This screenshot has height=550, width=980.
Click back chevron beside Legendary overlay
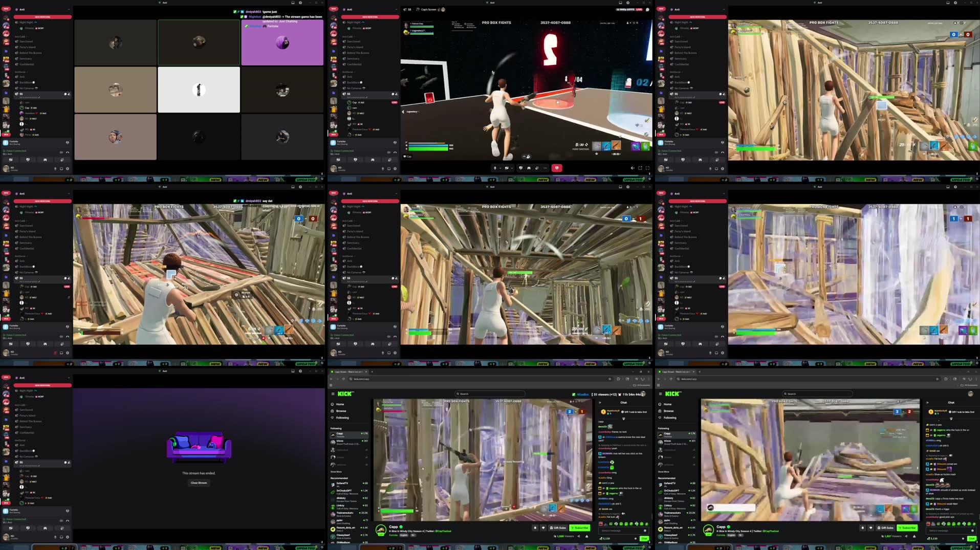[x=403, y=112]
